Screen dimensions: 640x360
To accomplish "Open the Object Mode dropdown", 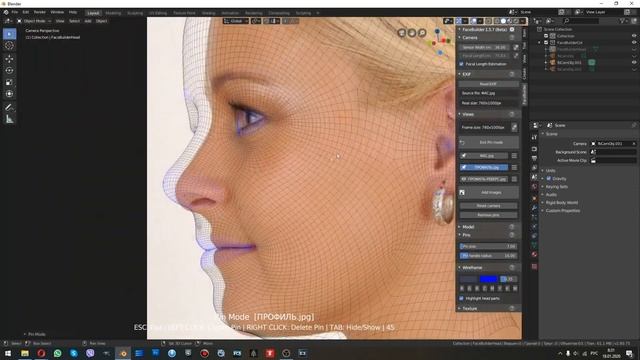I will [35, 21].
